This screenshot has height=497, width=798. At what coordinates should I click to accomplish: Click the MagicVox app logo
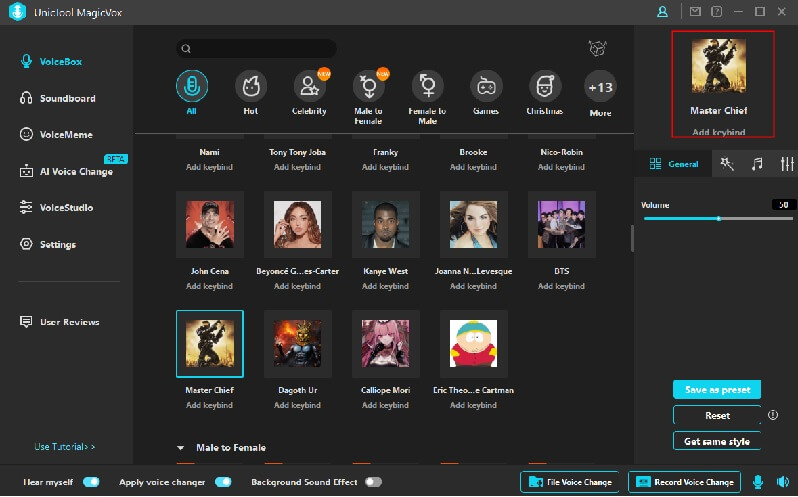[x=17, y=12]
